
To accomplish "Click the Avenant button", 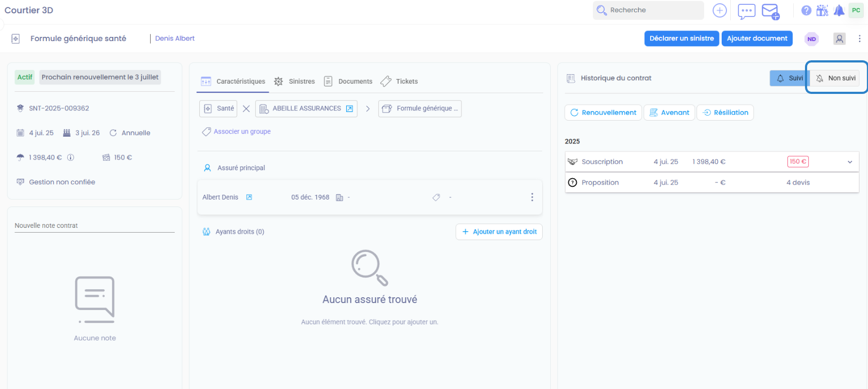I will (x=669, y=113).
